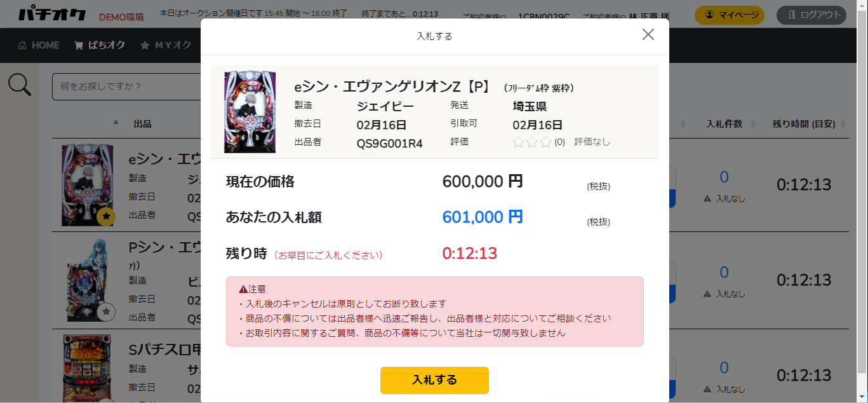Focus the 何をお探しですか search field
The image size is (868, 403).
126,86
